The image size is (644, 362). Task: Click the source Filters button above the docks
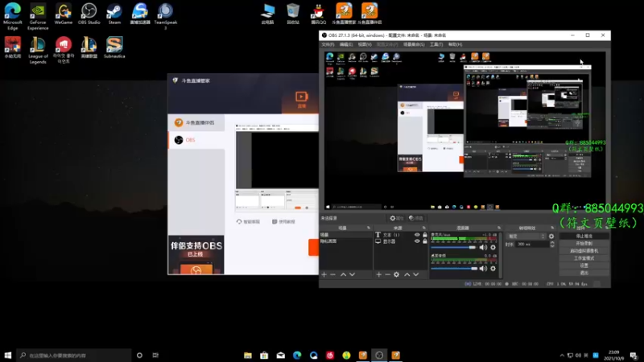416,218
